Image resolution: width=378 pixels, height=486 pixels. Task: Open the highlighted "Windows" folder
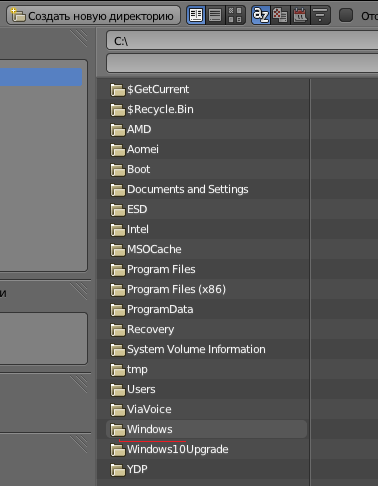pos(207,429)
